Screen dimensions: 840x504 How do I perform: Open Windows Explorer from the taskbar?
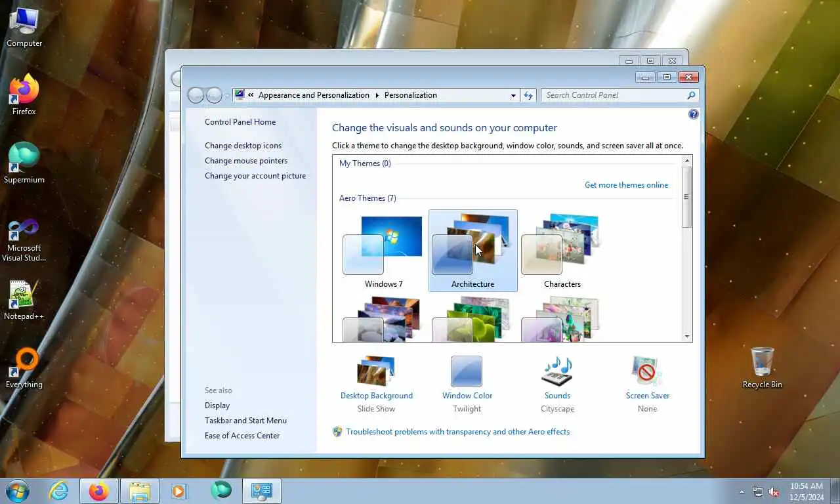tap(140, 491)
